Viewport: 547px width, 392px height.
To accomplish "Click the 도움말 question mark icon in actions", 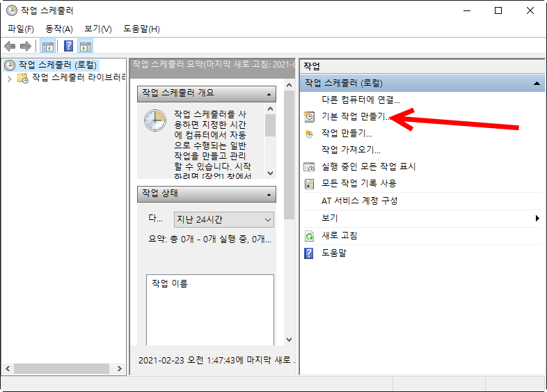I will pos(309,253).
